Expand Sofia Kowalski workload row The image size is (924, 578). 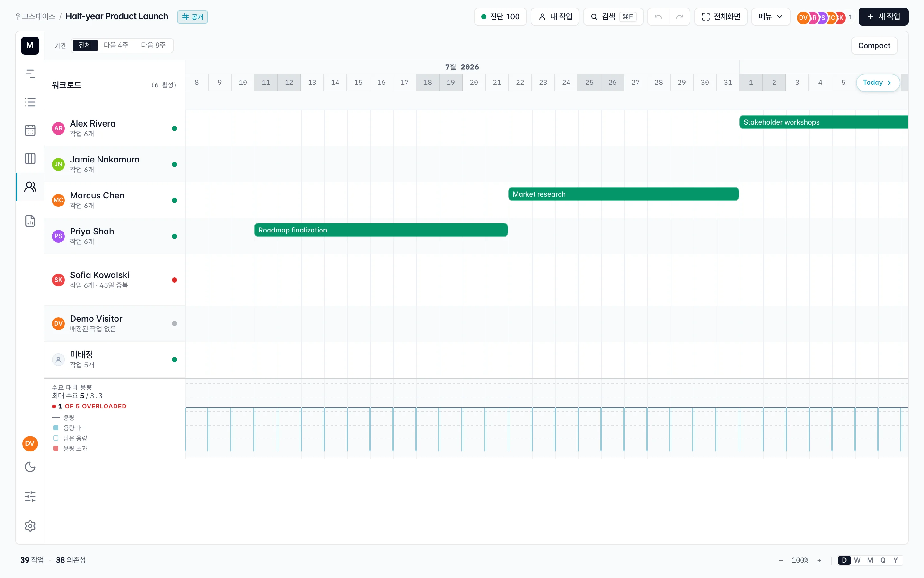coord(115,280)
